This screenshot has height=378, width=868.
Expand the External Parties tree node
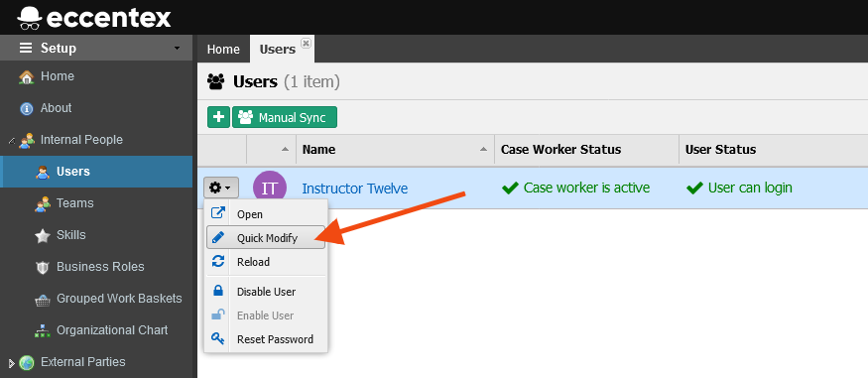[x=12, y=363]
